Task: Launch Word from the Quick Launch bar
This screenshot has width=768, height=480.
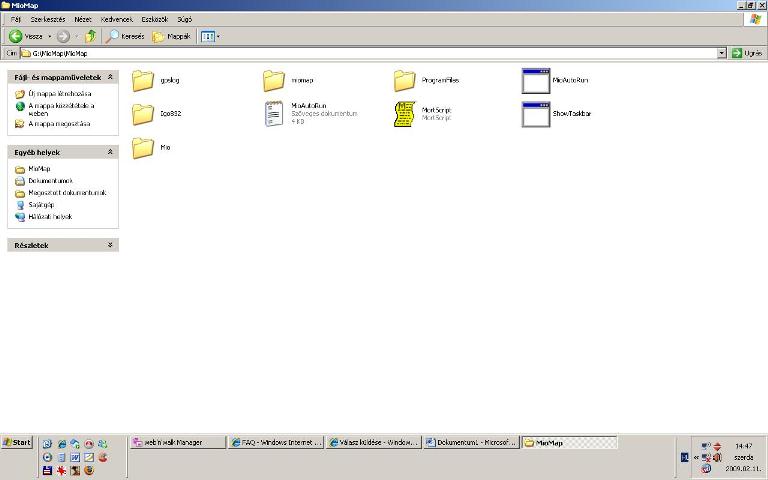Action: [x=75, y=457]
